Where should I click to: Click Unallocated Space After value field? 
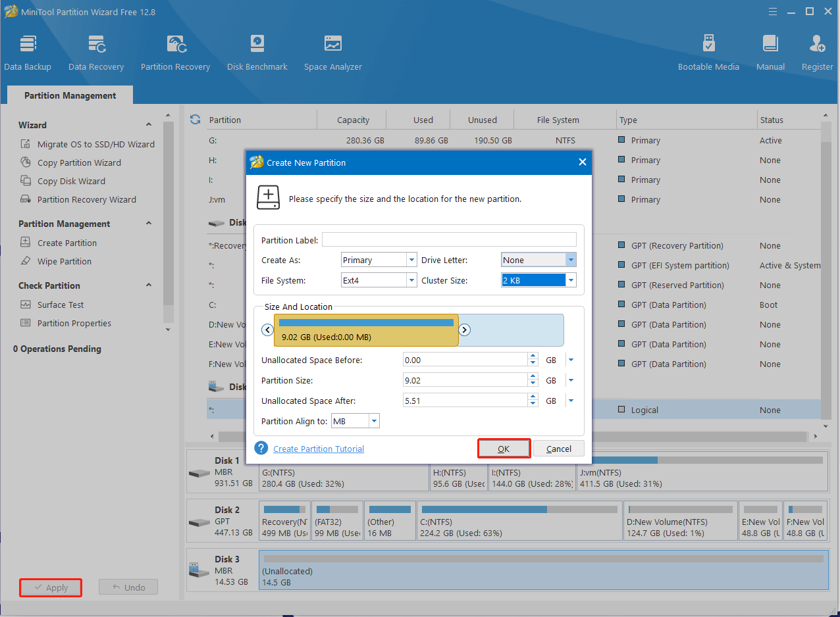coord(465,401)
